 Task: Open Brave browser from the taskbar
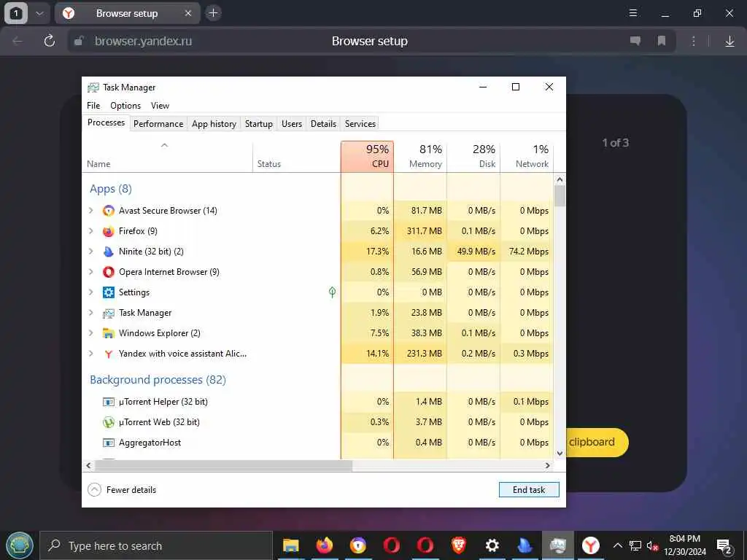(x=458, y=545)
